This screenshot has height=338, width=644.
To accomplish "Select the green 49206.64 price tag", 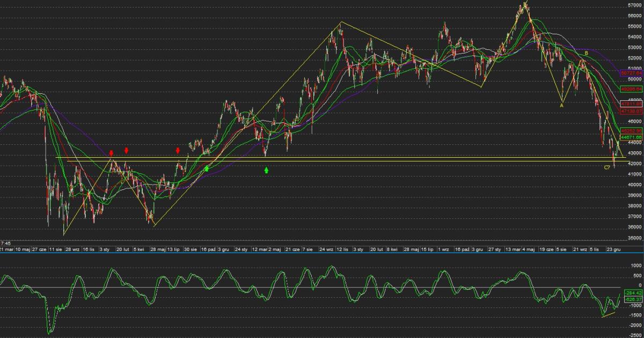I will coord(631,89).
